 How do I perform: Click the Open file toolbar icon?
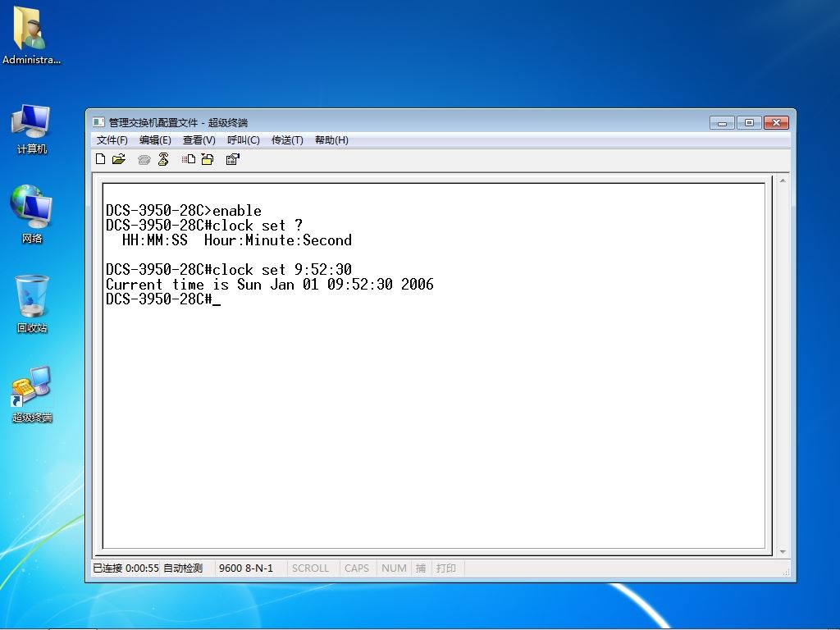point(118,159)
